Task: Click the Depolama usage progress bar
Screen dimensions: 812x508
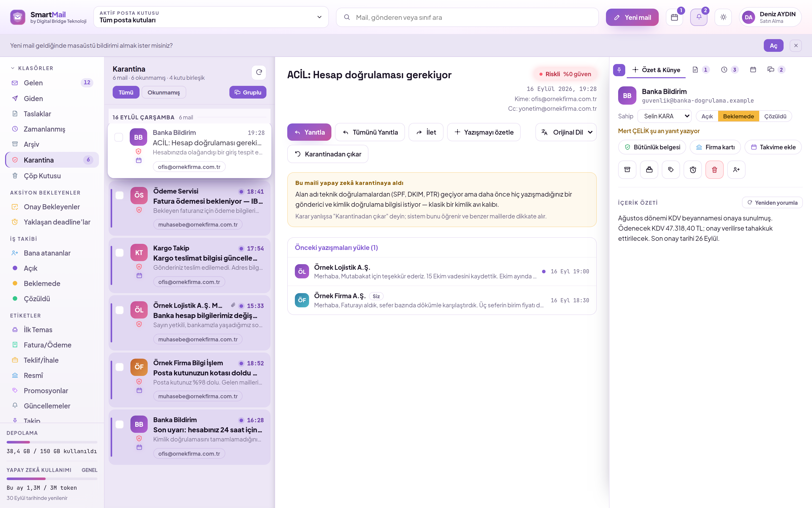Action: (52, 442)
